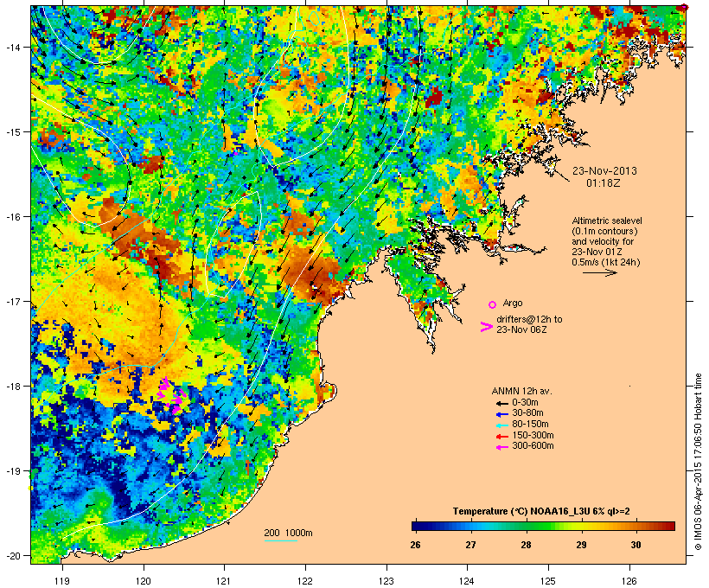The image size is (709, 588).
Task: Click the black 0-30m legend arrow
Action: [x=501, y=403]
